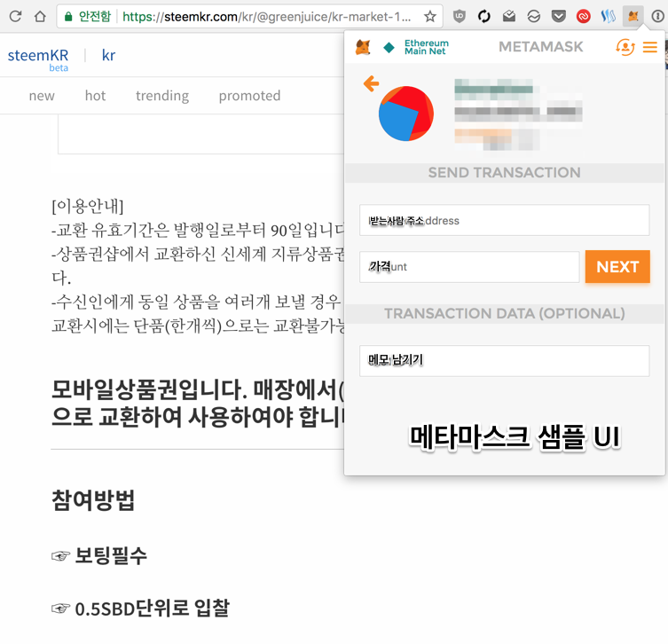Open the Pocket extension icon

[x=559, y=16]
